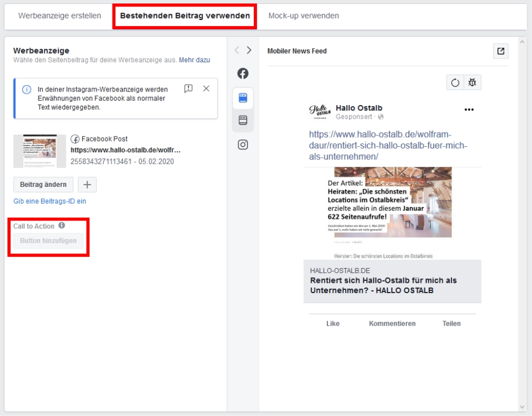
Task: Select the desktop feed preview icon below mobile
Action: click(x=243, y=120)
